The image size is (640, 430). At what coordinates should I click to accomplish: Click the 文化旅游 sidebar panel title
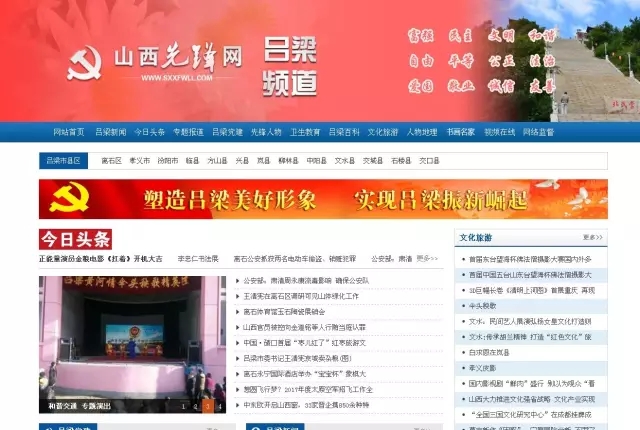(x=476, y=237)
